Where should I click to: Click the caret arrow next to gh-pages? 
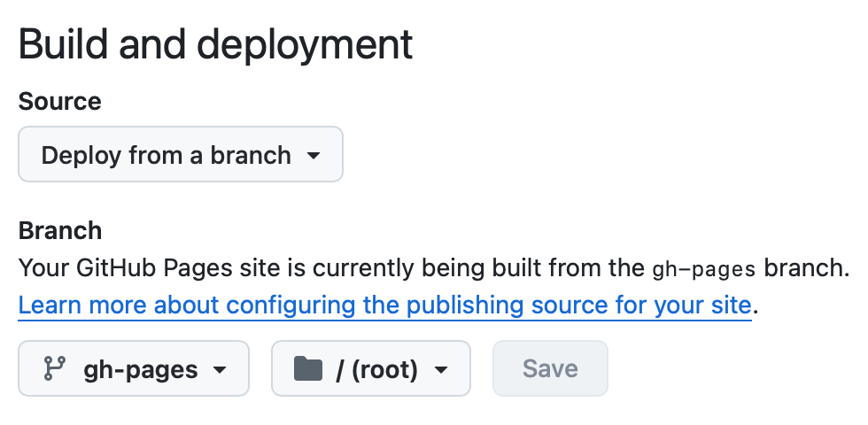pos(220,369)
